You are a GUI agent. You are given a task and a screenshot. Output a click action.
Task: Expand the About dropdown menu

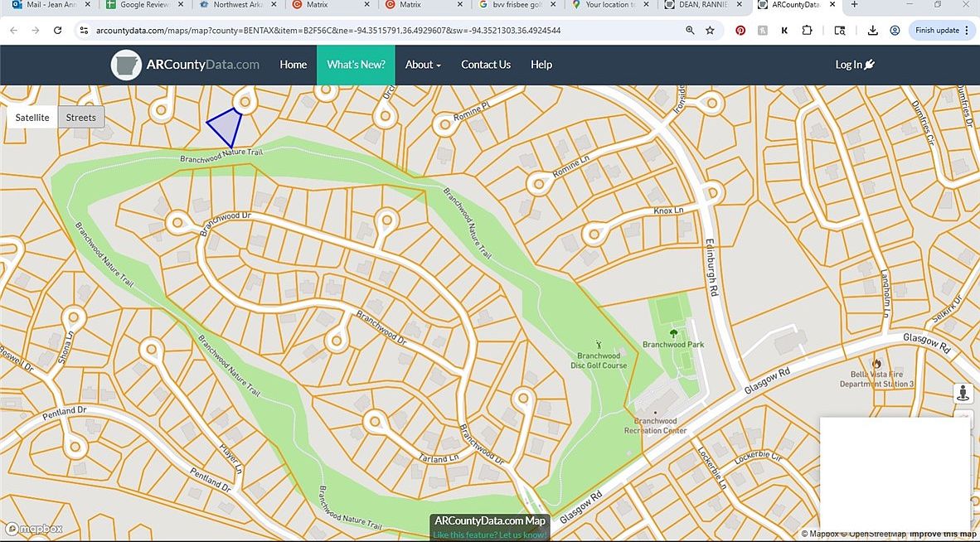tap(423, 65)
